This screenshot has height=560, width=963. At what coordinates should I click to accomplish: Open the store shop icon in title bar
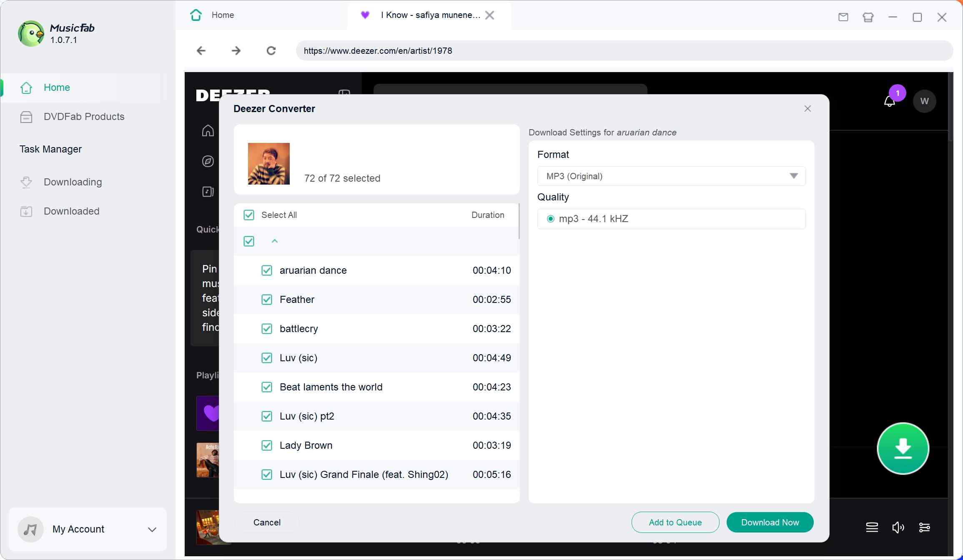[868, 17]
